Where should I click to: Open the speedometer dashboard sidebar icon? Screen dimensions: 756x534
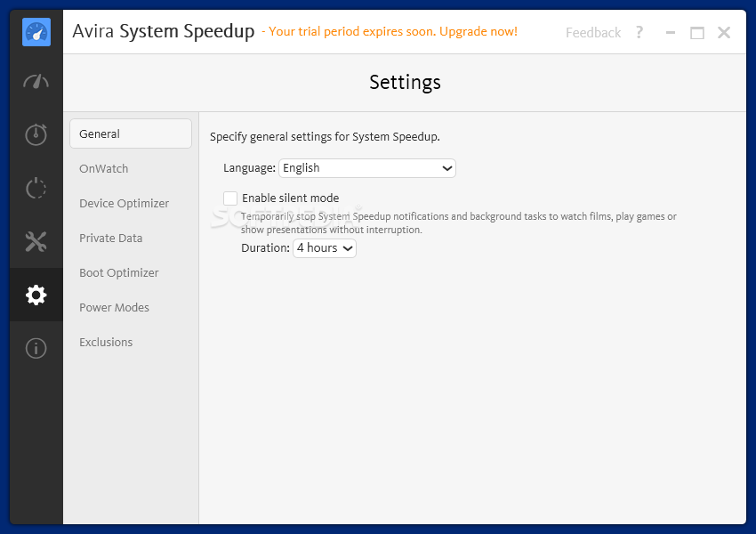36,82
